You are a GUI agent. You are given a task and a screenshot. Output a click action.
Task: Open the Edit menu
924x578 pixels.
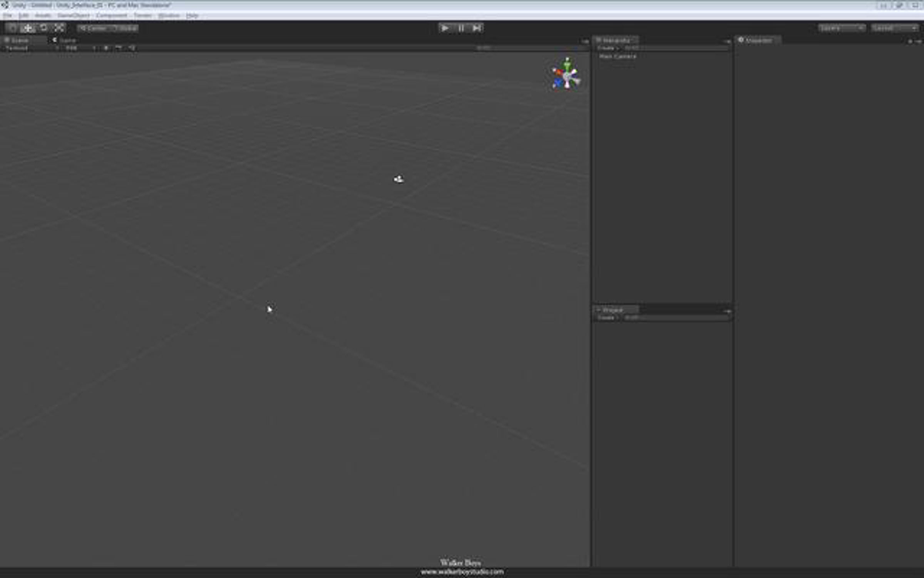(23, 16)
